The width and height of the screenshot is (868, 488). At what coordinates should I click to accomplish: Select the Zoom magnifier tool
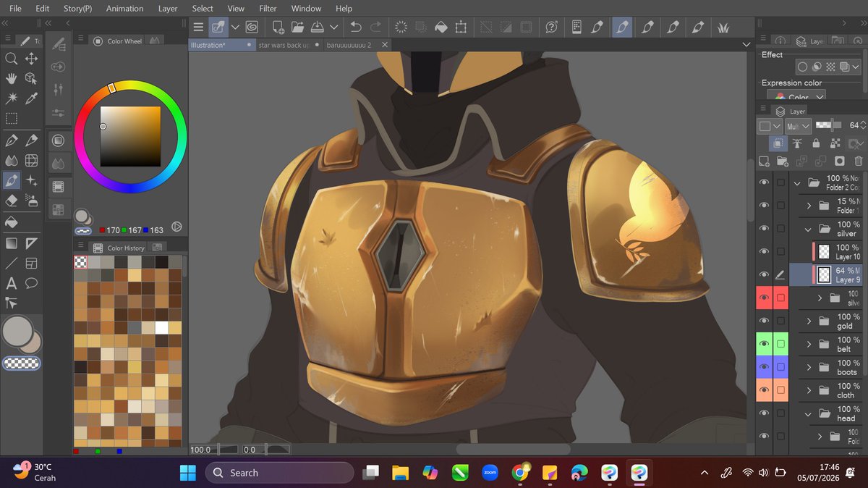point(11,59)
